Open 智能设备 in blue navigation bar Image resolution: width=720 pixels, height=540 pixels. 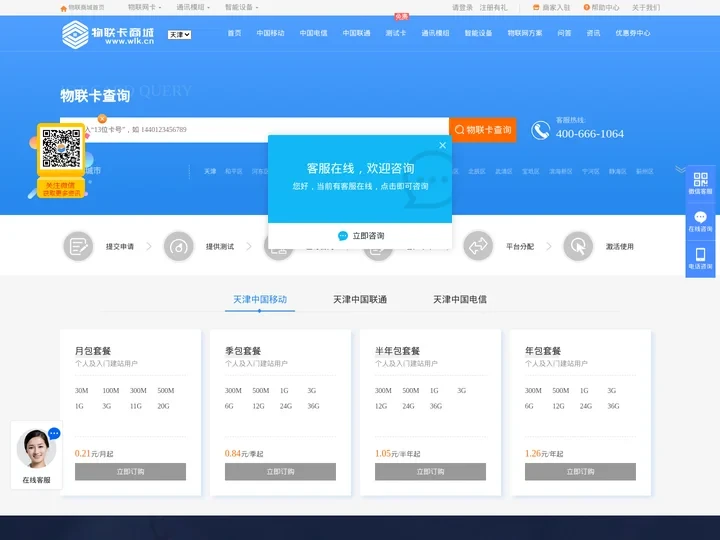pyautogui.click(x=478, y=33)
